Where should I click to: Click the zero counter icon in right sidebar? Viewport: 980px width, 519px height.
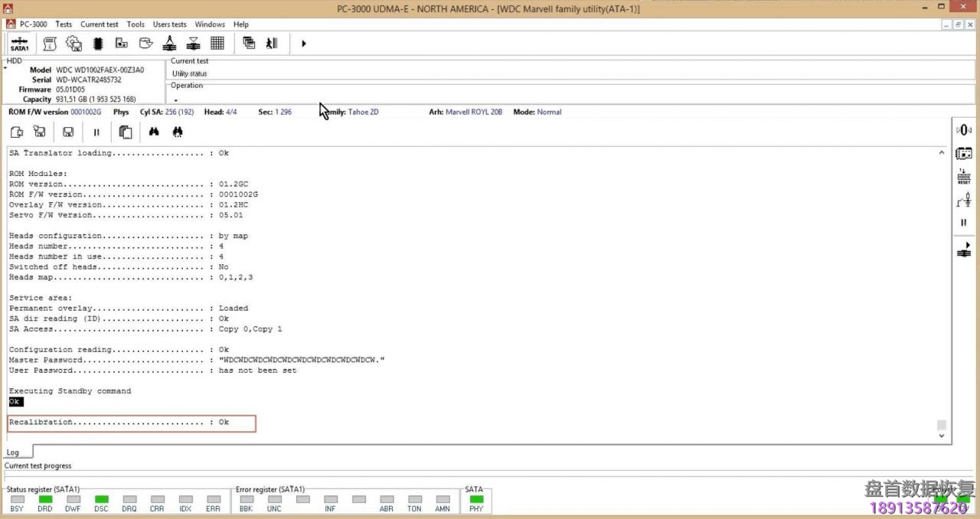[963, 130]
